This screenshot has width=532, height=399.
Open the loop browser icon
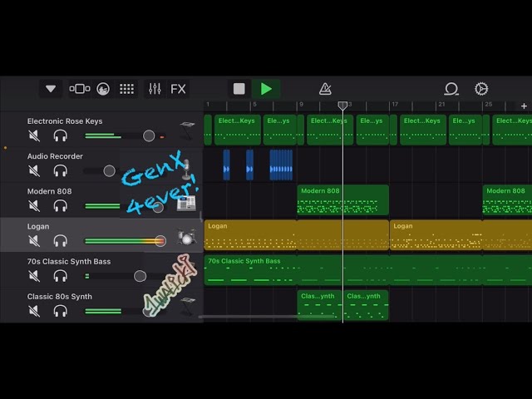(451, 89)
